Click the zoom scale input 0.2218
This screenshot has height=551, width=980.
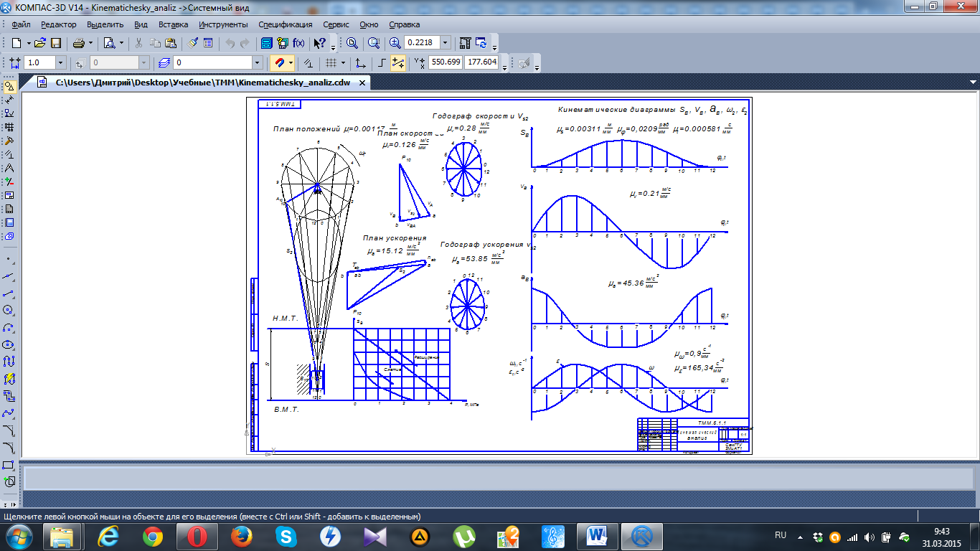coord(422,43)
